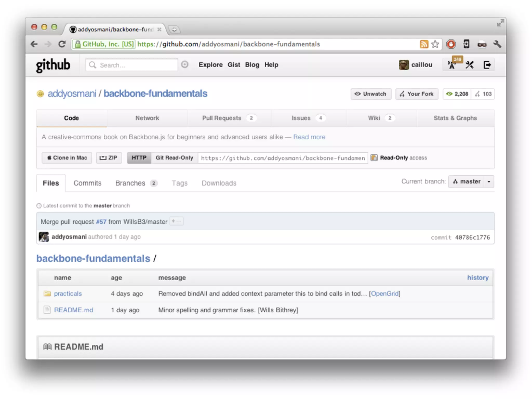
Task: Click the clipboard copy URL icon
Action: [374, 158]
